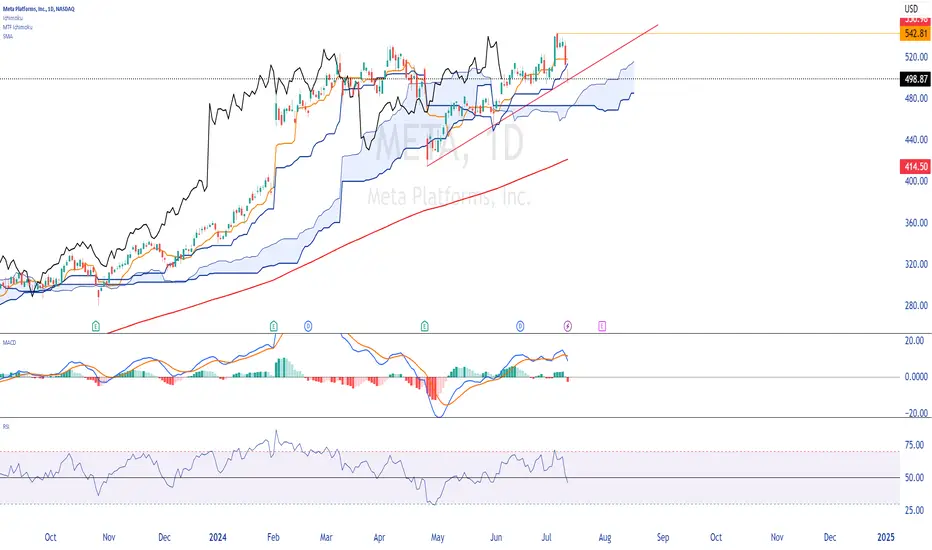The height and width of the screenshot is (550, 932).
Task: Open the earnings marker near late October
Action: (96, 326)
